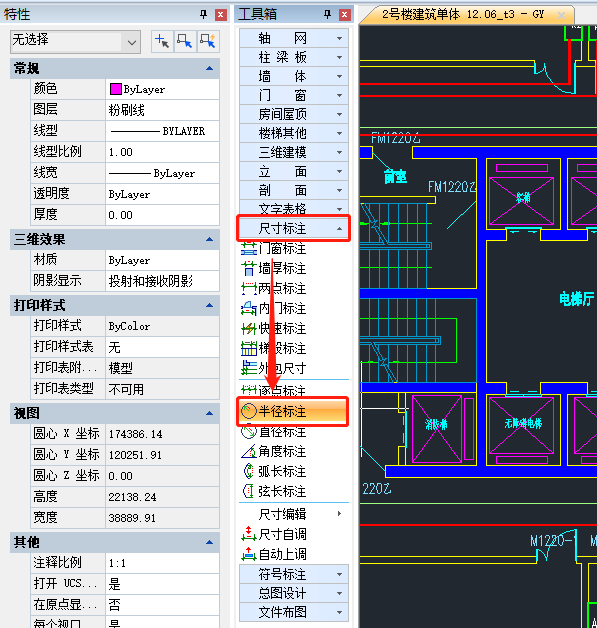Click the 打印样式 ByColor value
This screenshot has height=628, width=597.
click(x=162, y=326)
